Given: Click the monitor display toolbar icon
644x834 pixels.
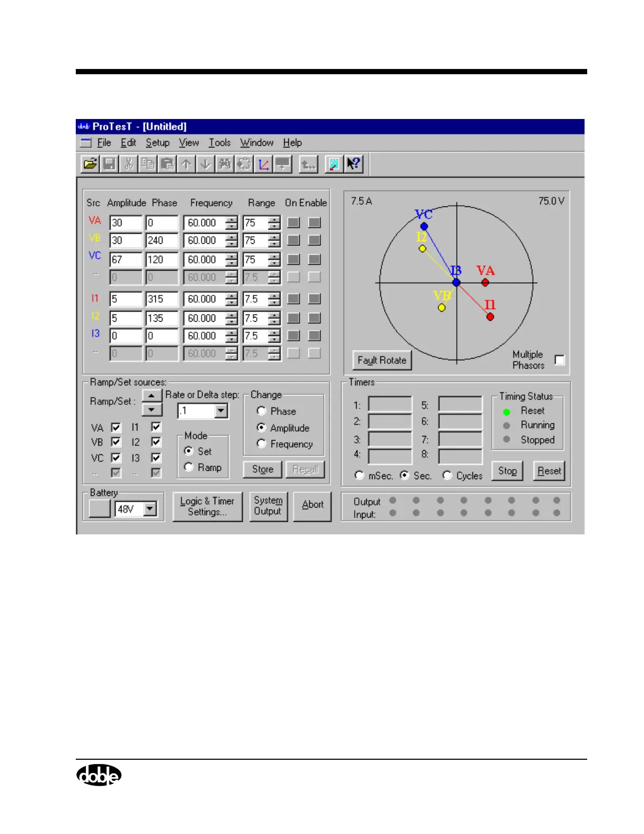Looking at the screenshot, I should pyautogui.click(x=283, y=164).
